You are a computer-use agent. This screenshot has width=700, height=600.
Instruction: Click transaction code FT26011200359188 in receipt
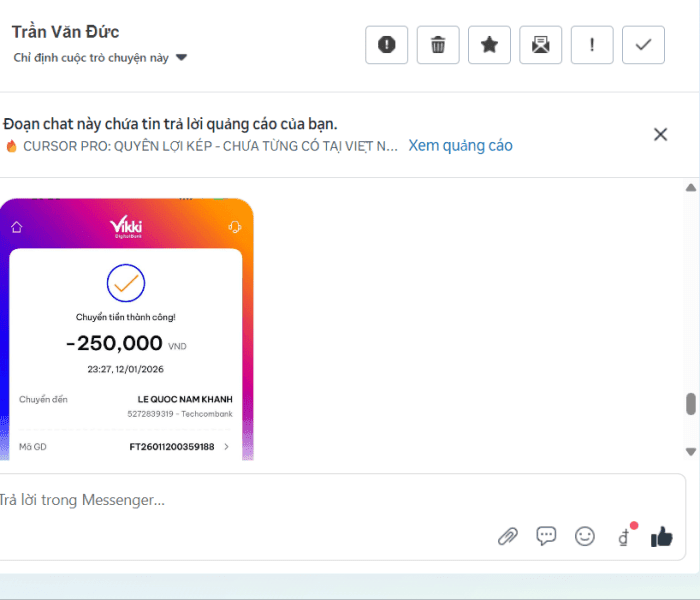click(x=172, y=447)
